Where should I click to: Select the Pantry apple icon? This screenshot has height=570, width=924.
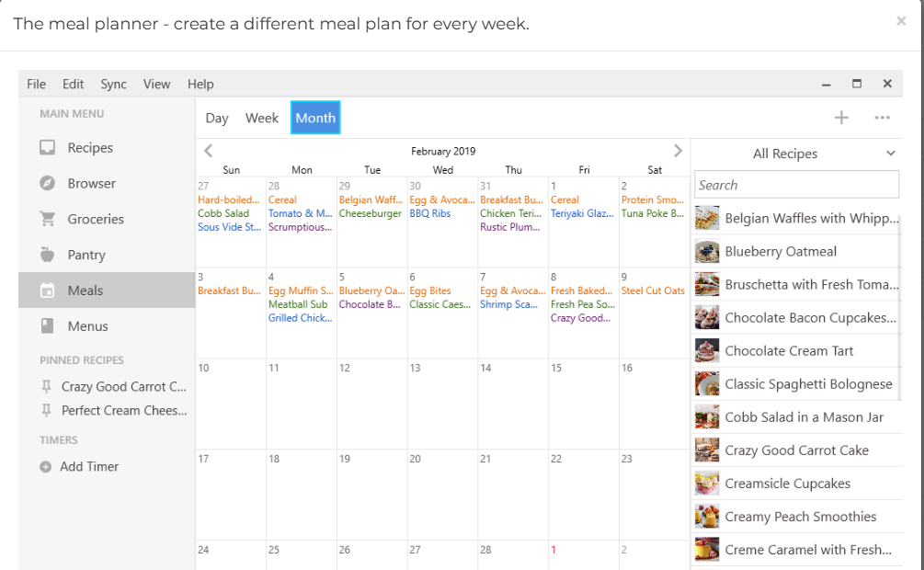(47, 255)
